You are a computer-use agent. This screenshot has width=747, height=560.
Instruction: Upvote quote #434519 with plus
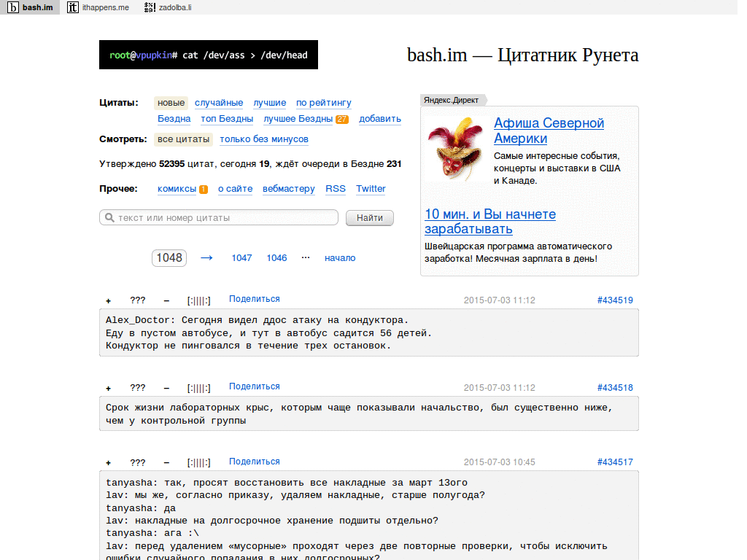coord(108,300)
